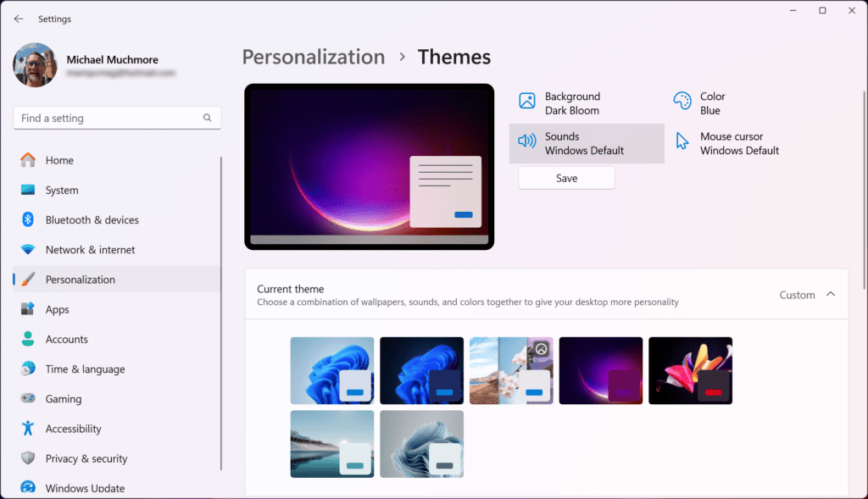
Task: Click the Network wifi icon
Action: point(28,249)
